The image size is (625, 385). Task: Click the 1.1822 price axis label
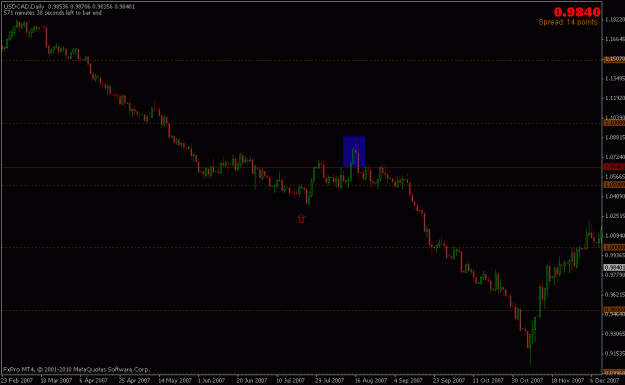pyautogui.click(x=615, y=20)
